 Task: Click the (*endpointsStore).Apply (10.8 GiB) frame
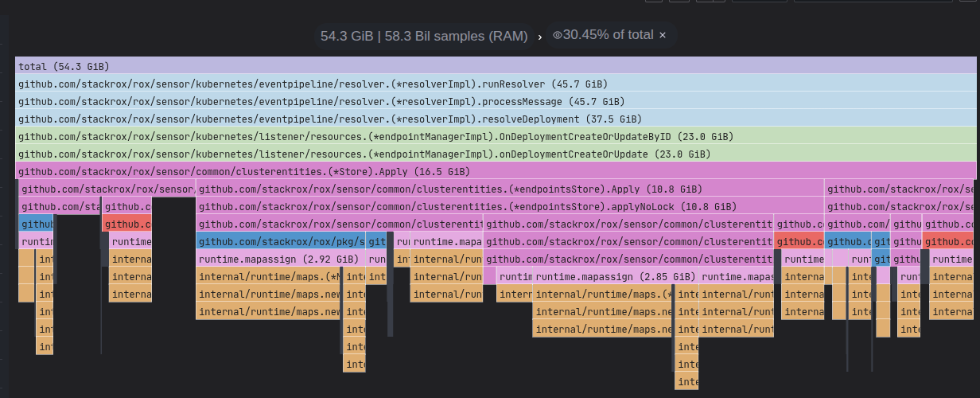click(509, 189)
